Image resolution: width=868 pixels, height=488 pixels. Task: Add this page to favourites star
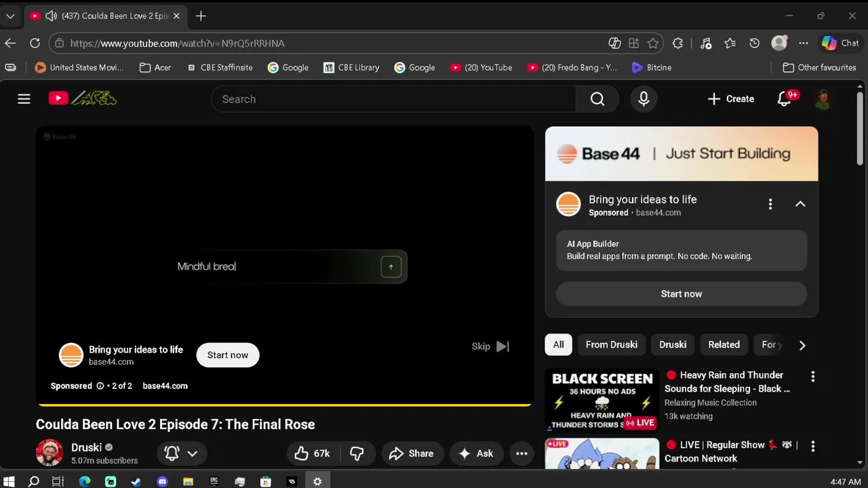pos(653,43)
